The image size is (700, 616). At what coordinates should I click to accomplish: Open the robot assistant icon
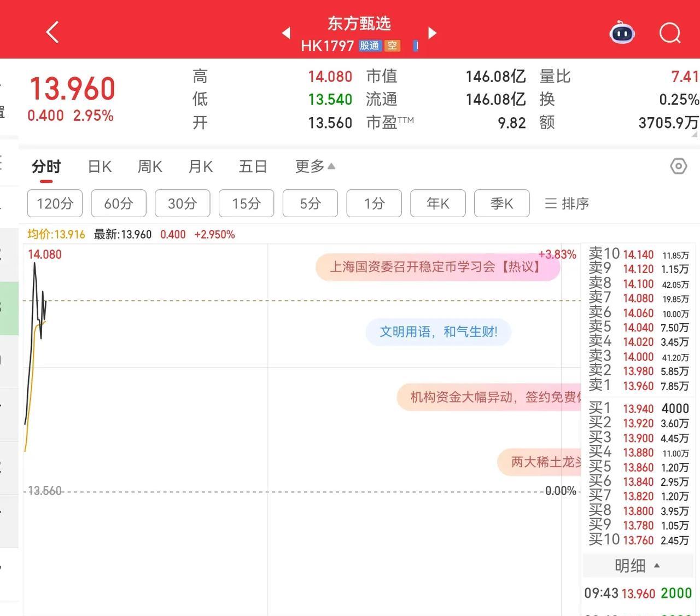click(622, 33)
